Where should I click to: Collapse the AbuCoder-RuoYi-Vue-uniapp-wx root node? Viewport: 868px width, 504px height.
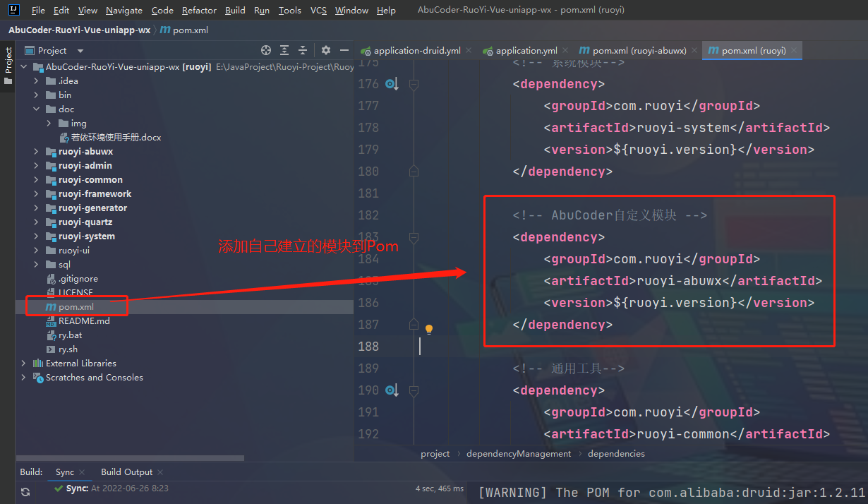click(x=24, y=67)
